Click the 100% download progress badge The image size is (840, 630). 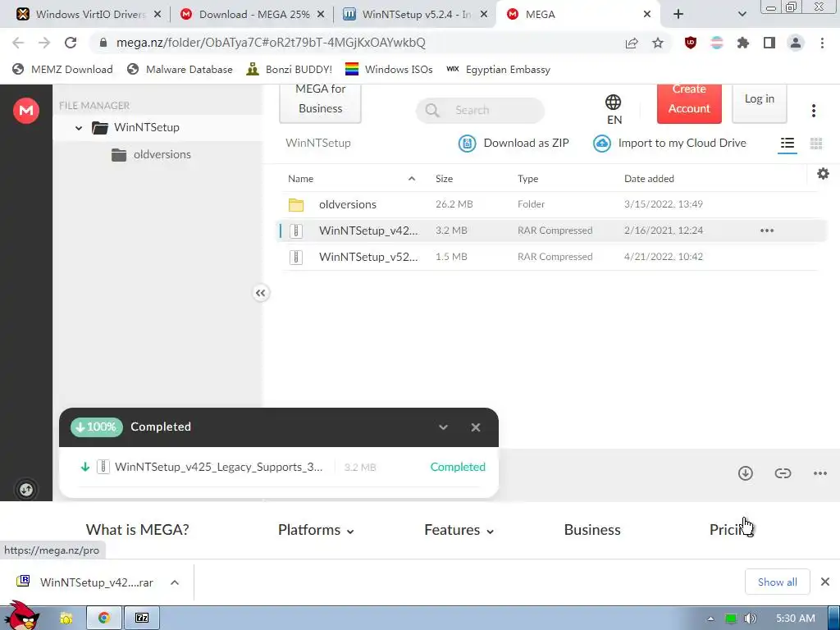pos(97,427)
